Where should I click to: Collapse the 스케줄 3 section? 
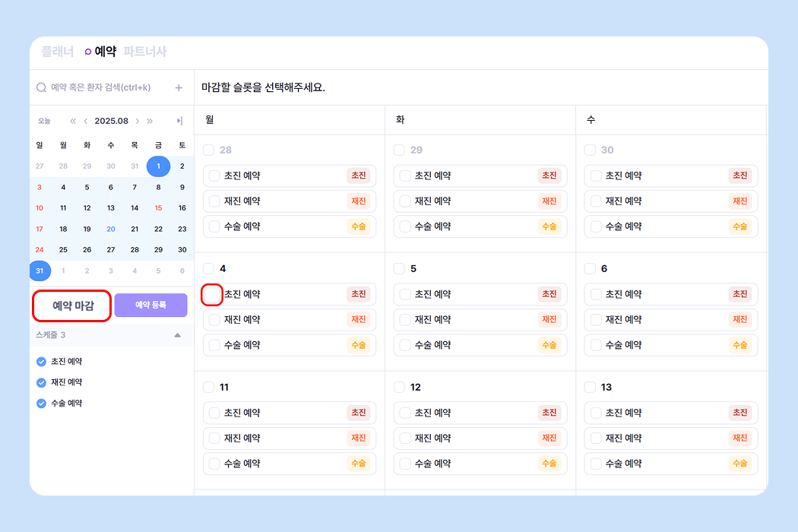177,335
